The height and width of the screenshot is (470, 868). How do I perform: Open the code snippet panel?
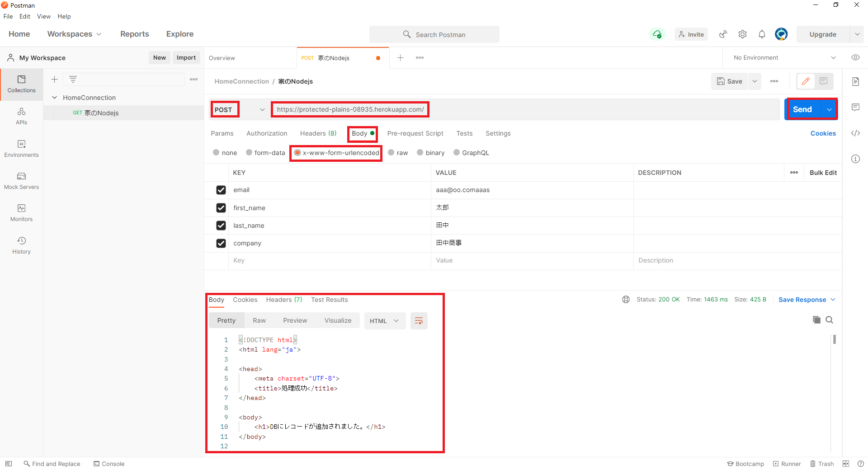tap(855, 133)
